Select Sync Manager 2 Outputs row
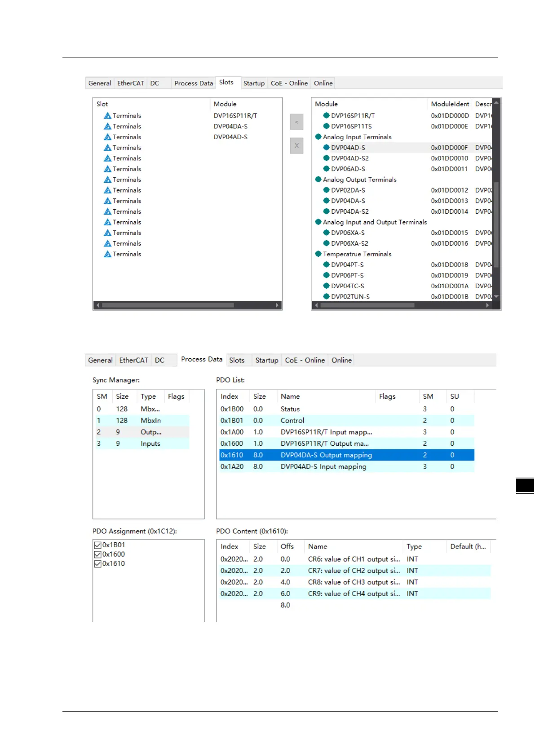This screenshot has width=535, height=756. [x=142, y=432]
